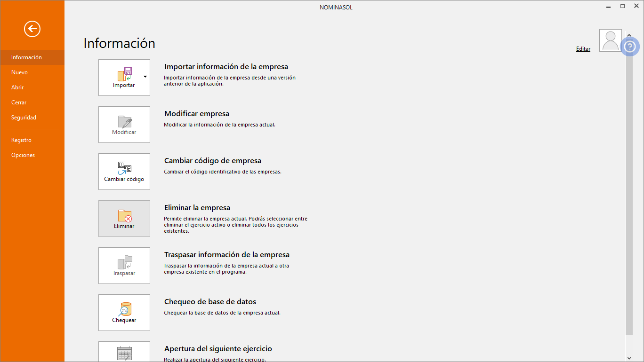Viewport: 644px width, 362px height.
Task: Click the vertical scrollbar thumb
Action: (629, 188)
